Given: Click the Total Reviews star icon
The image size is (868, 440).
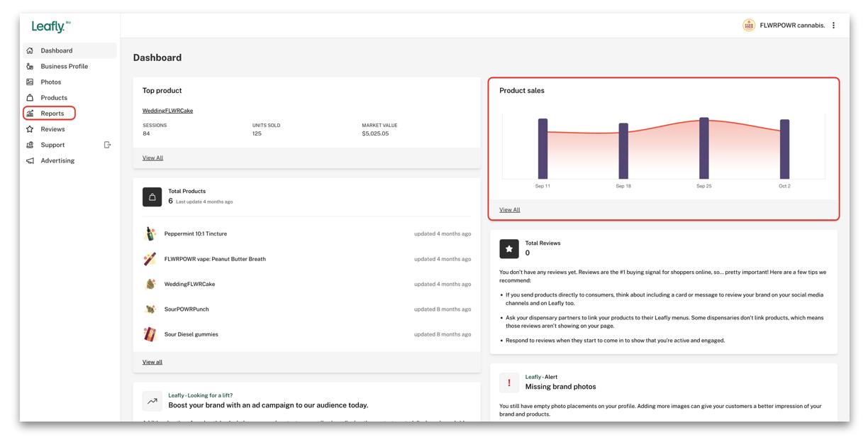Looking at the screenshot, I should (x=509, y=248).
